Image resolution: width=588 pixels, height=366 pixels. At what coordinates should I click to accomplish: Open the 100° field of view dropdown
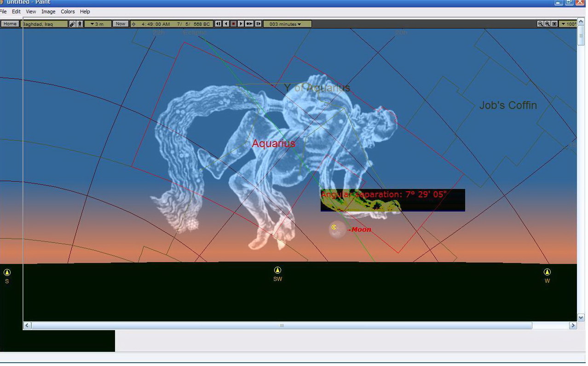[x=568, y=24]
